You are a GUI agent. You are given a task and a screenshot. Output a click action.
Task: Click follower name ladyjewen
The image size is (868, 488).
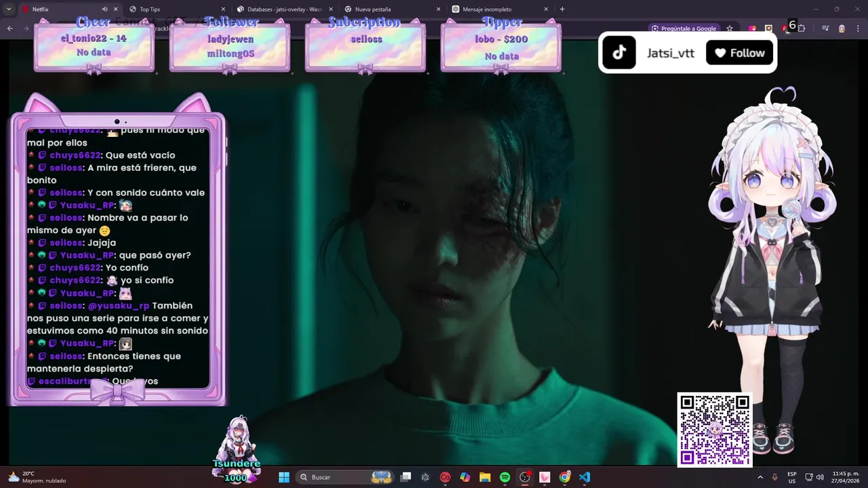coord(229,39)
